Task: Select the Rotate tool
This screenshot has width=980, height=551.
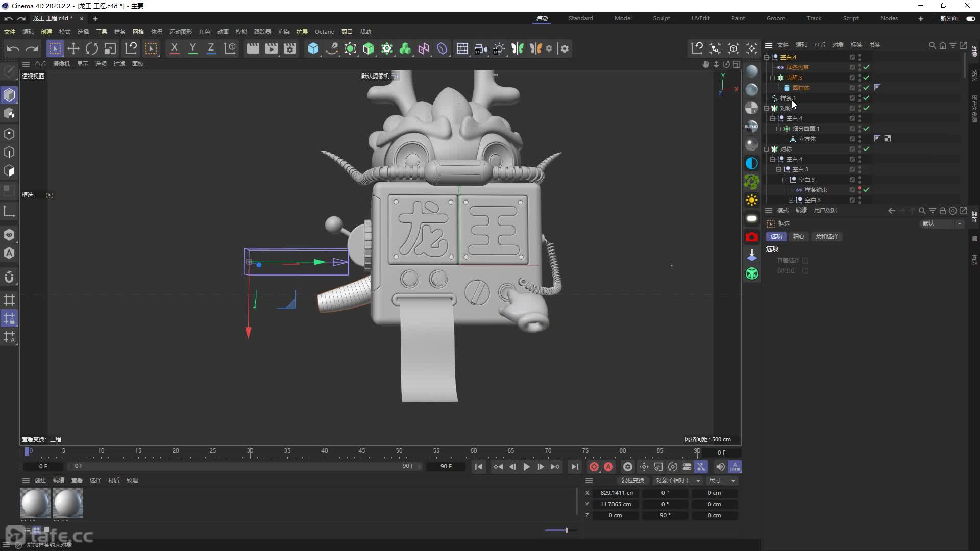Action: (92, 48)
